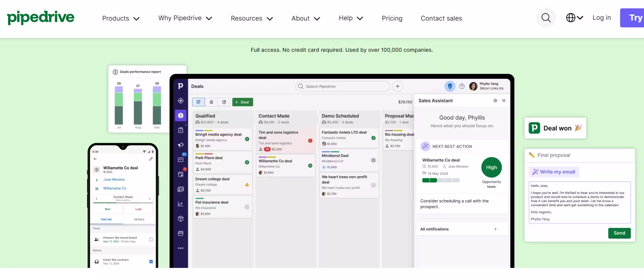Switch to the forecast view icon
This screenshot has width=644, height=274.
(x=224, y=102)
